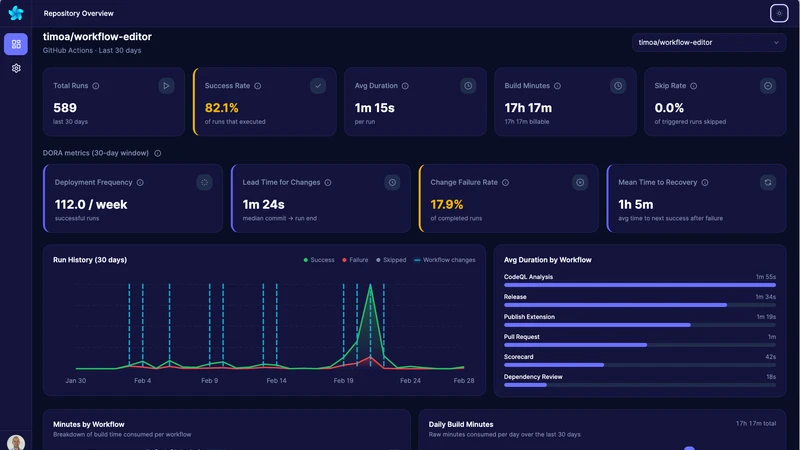Click the clock icon on Lead Time card
Viewport: 800px width, 450px height.
click(392, 182)
